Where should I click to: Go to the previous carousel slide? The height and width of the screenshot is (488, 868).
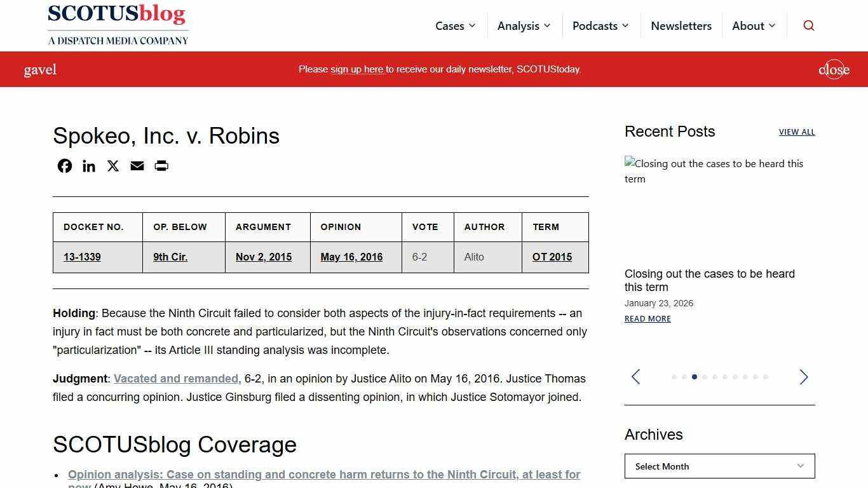click(635, 377)
